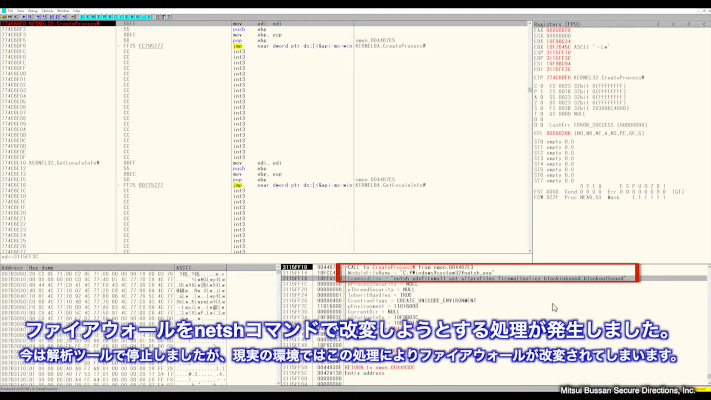
Task: Select the highlighted jmp instruction at 774C6BF6
Action: [x=238, y=45]
